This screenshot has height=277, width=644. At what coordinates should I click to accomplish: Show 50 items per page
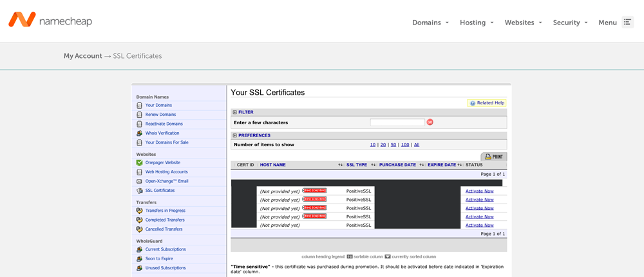tap(393, 145)
